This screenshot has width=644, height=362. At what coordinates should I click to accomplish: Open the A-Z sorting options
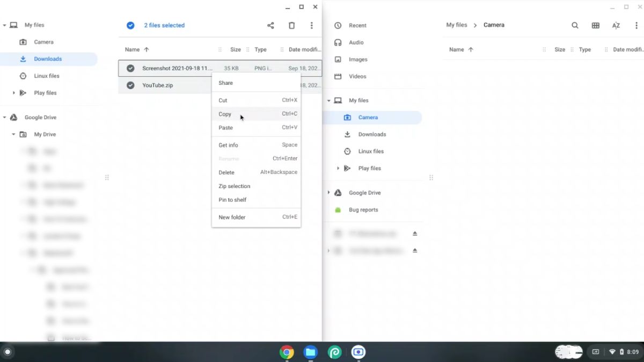point(616,25)
